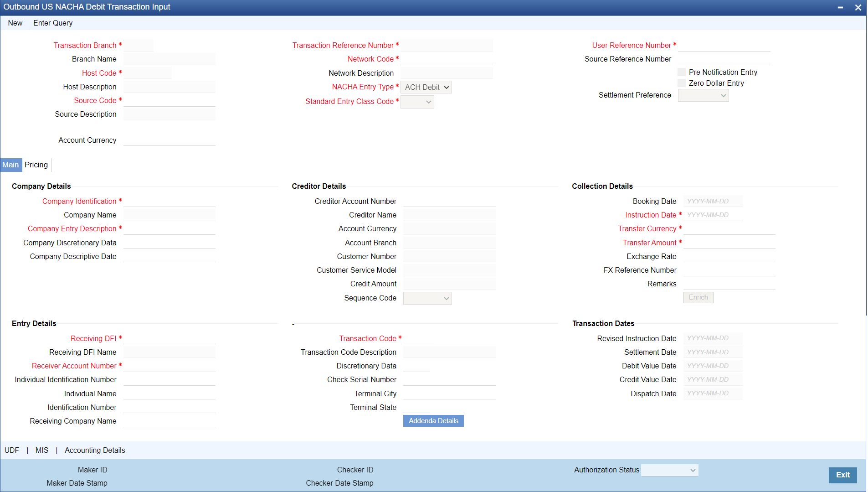Click the Receiver Account Number field
This screenshot has height=492, width=868.
(x=169, y=366)
